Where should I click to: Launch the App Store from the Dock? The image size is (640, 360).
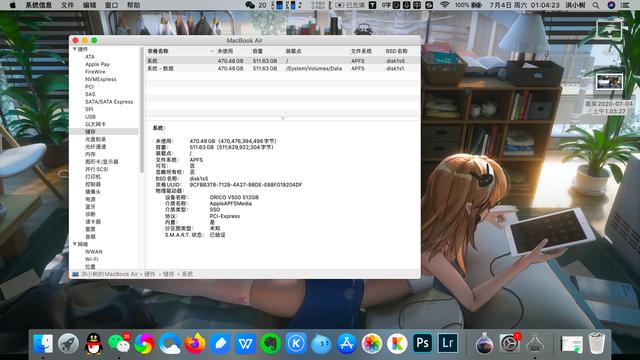pos(347,343)
